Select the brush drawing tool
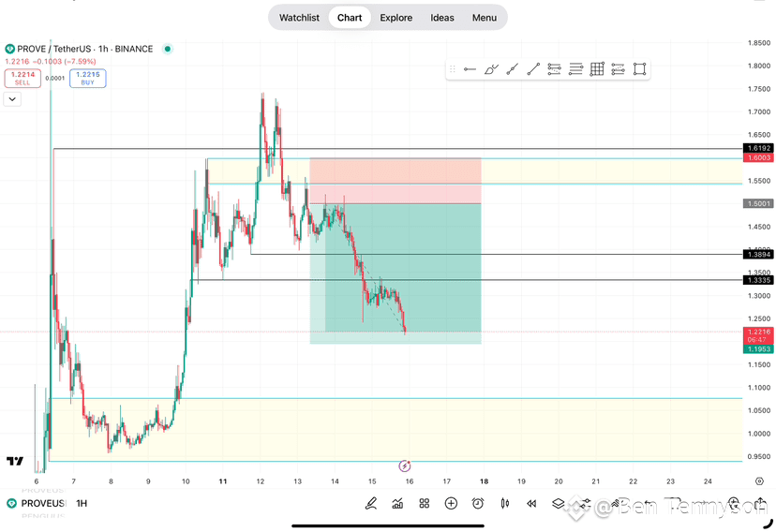Image resolution: width=776 pixels, height=532 pixels. (x=491, y=69)
